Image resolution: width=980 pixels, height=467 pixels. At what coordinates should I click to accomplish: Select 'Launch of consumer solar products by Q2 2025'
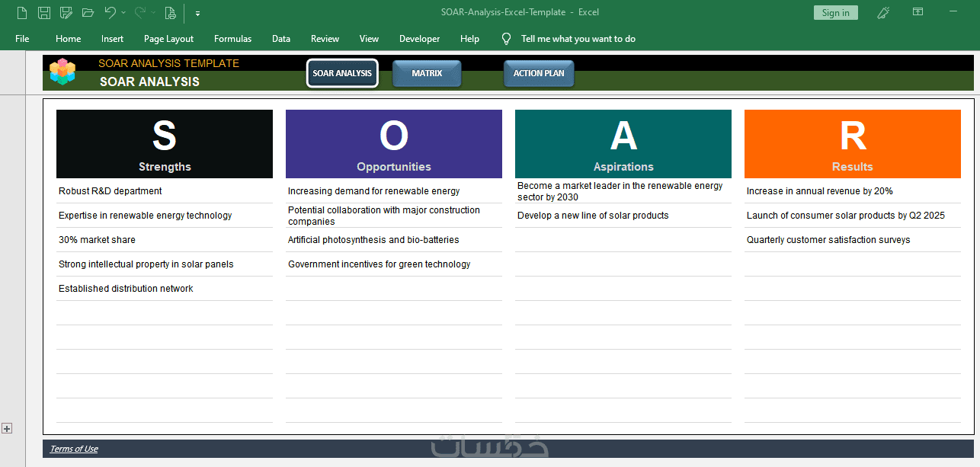point(853,216)
